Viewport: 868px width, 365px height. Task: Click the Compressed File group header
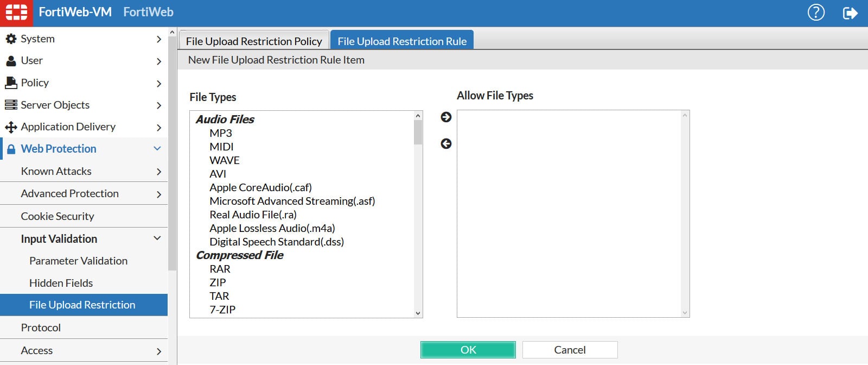pos(239,255)
